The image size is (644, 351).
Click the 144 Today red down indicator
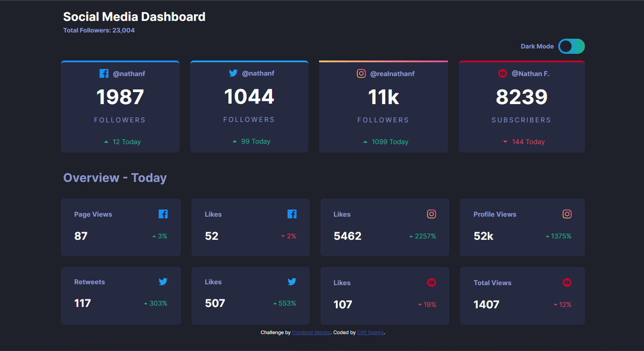[524, 142]
